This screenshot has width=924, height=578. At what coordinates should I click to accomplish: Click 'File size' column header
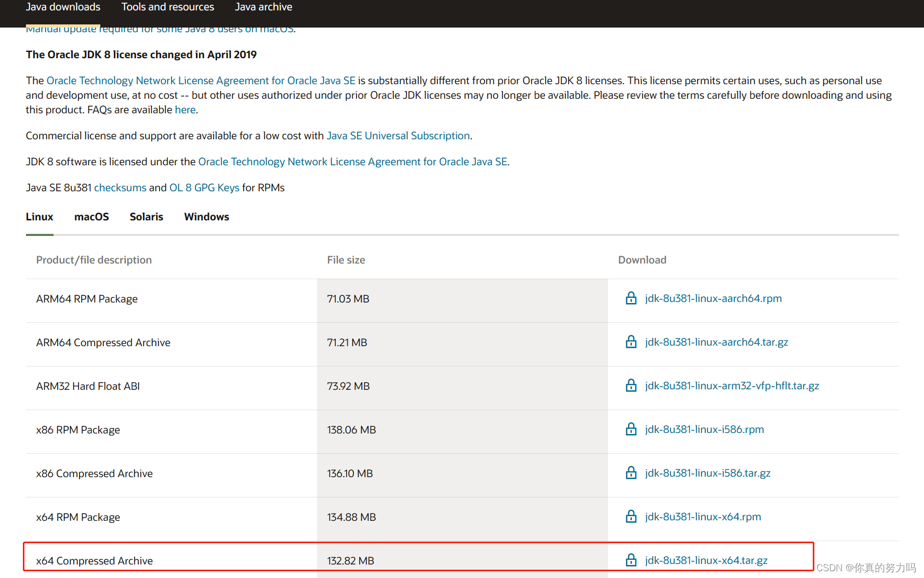pos(346,260)
